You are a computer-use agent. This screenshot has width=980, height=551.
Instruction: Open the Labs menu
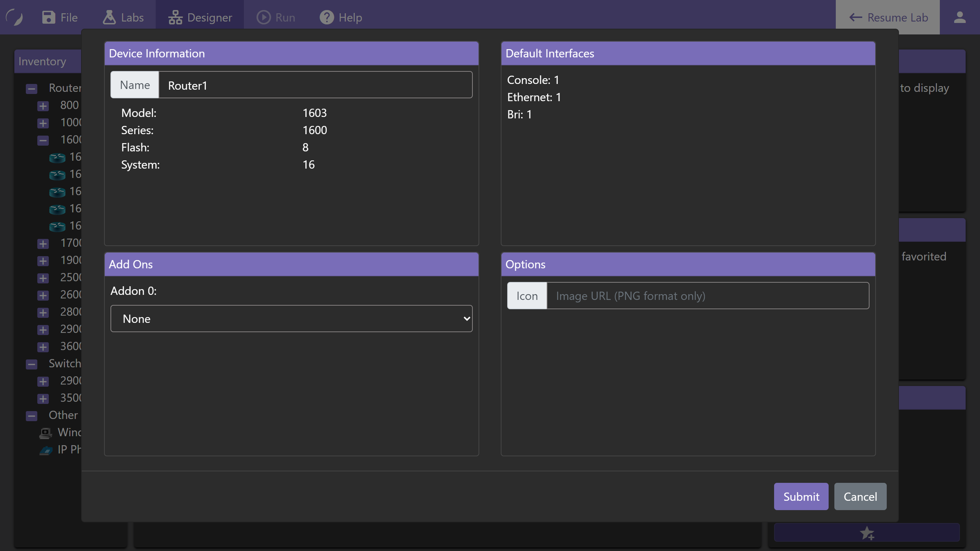click(x=123, y=17)
